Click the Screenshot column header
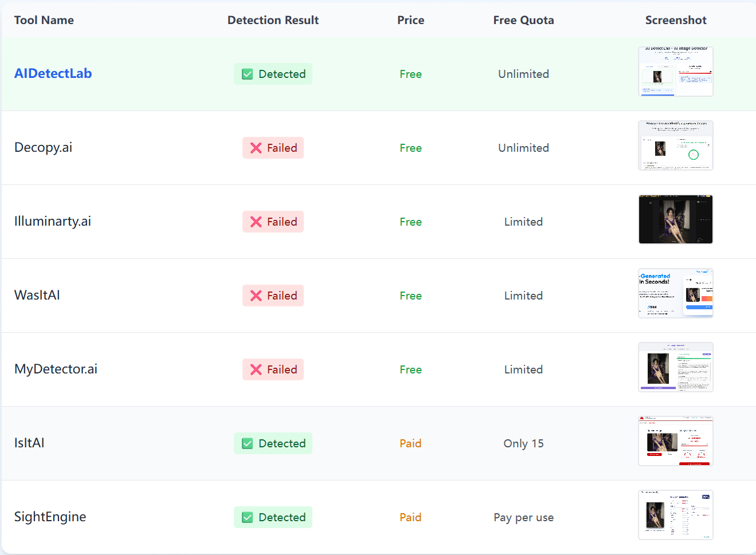 click(x=676, y=20)
